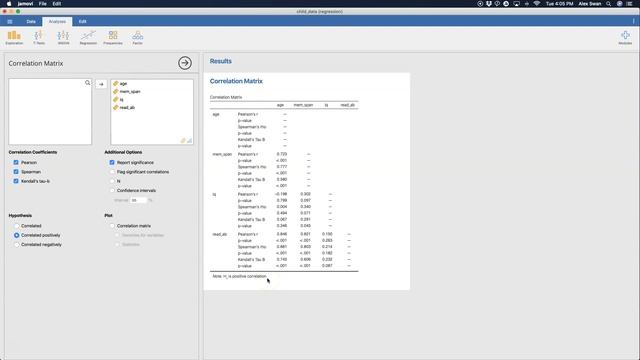Click the empty available variables list box
This screenshot has height=360, width=640.
pyautogui.click(x=50, y=112)
